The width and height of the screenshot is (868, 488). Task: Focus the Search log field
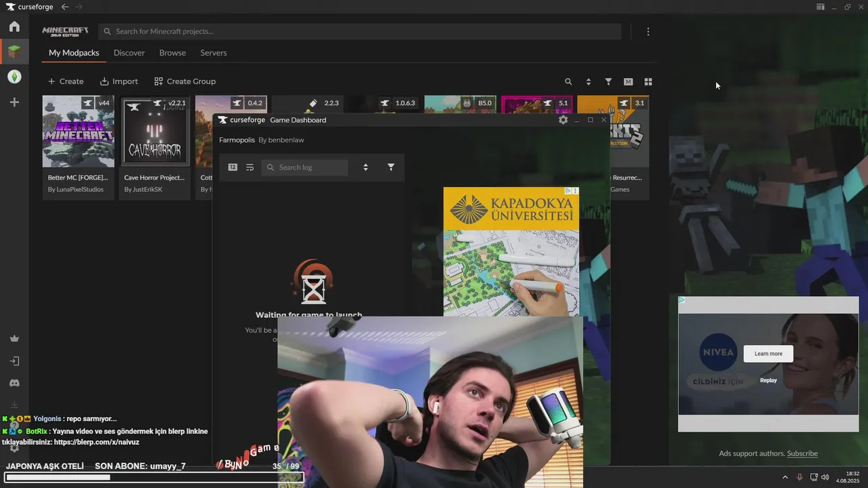pyautogui.click(x=304, y=167)
